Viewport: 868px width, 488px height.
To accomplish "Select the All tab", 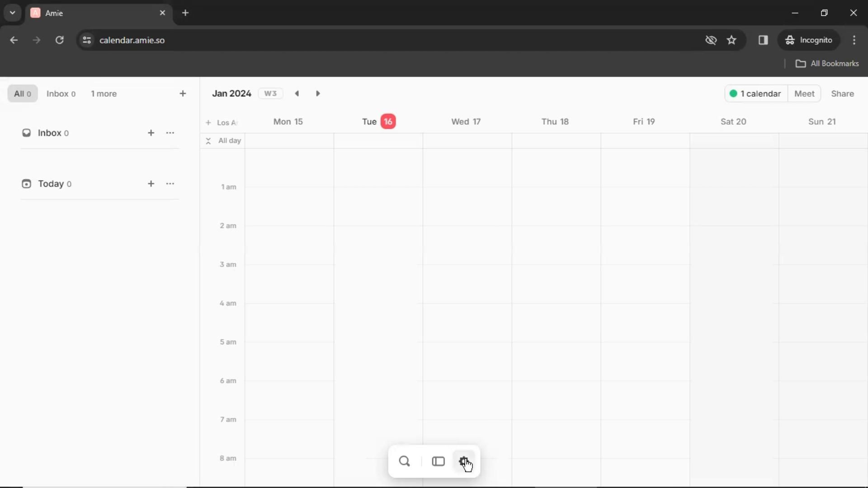I will coord(23,94).
